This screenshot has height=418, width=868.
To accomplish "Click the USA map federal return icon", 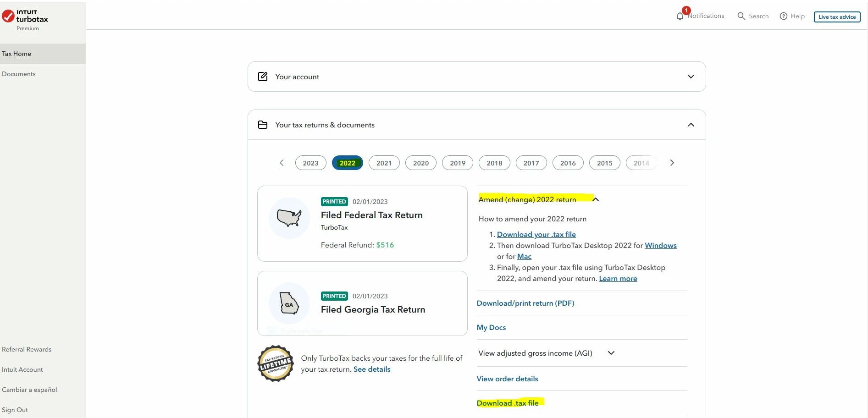I will 289,218.
